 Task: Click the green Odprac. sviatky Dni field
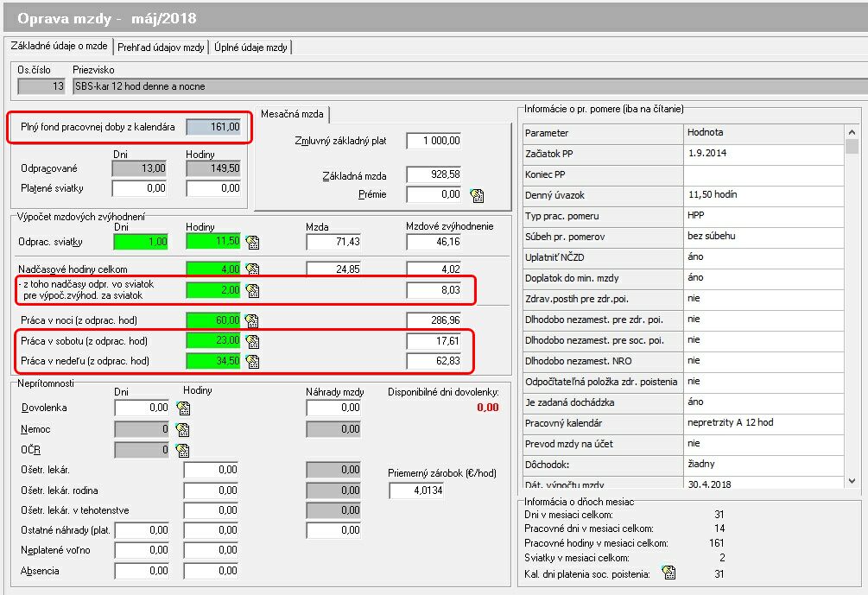[141, 242]
